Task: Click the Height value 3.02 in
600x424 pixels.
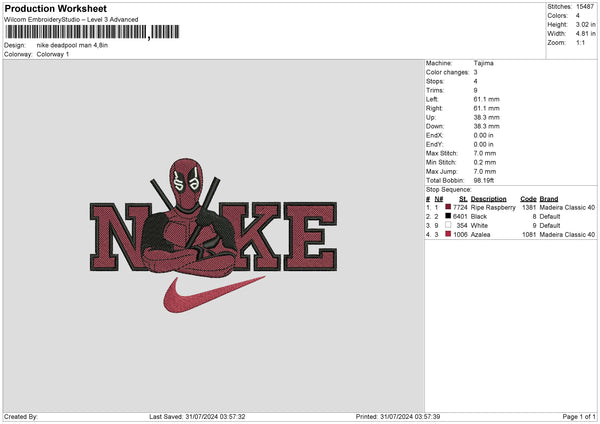Action: [585, 24]
